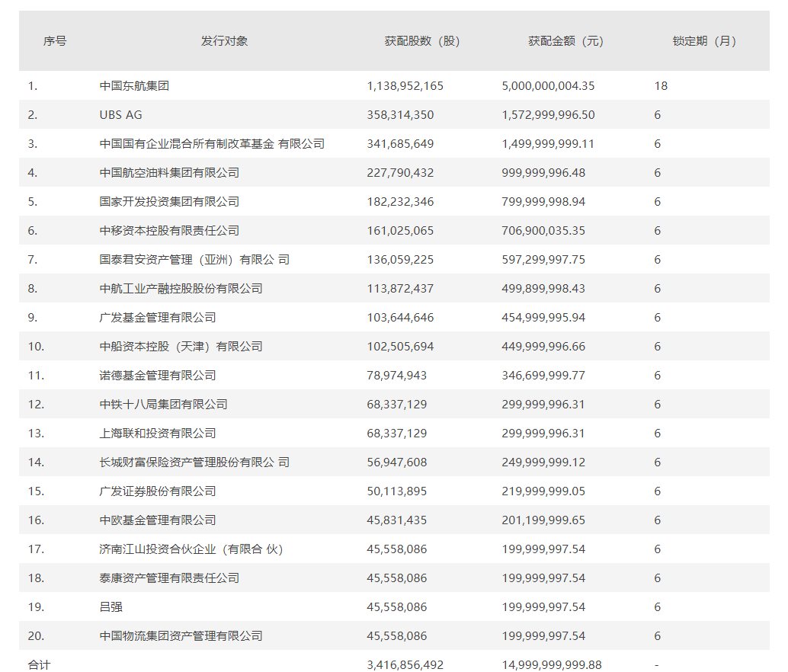Screen dimensions: 788x672
Task: Click the 发行对象 column header
Action: pyautogui.click(x=224, y=41)
